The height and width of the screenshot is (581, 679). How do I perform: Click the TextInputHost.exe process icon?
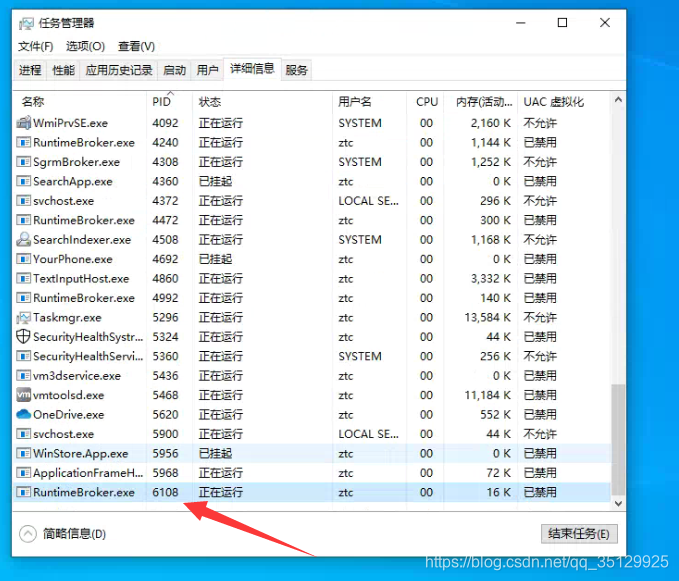[23, 278]
